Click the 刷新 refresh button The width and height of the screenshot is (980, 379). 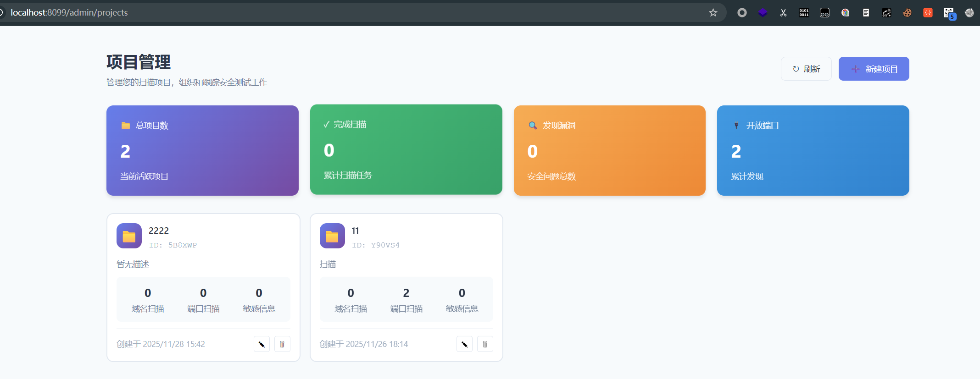coord(806,69)
